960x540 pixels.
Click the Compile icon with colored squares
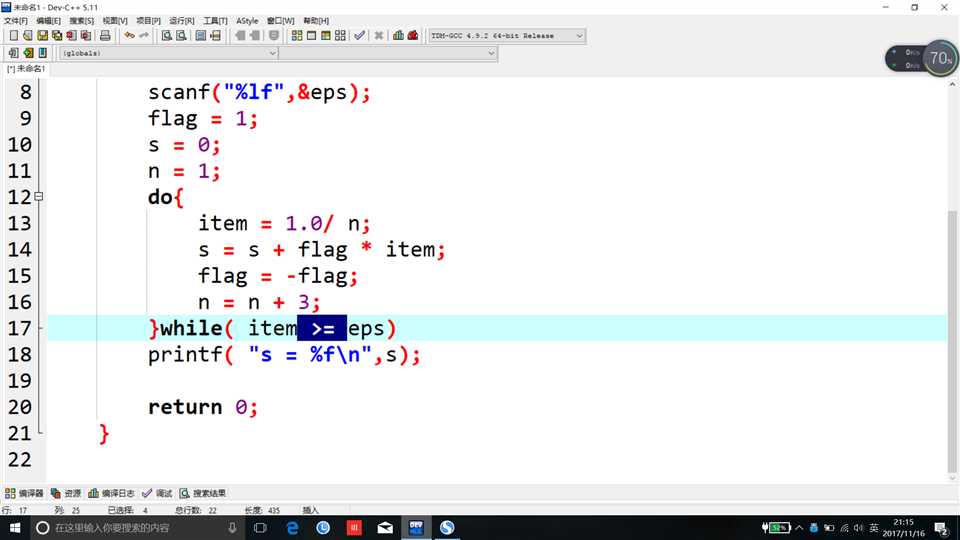(x=297, y=36)
